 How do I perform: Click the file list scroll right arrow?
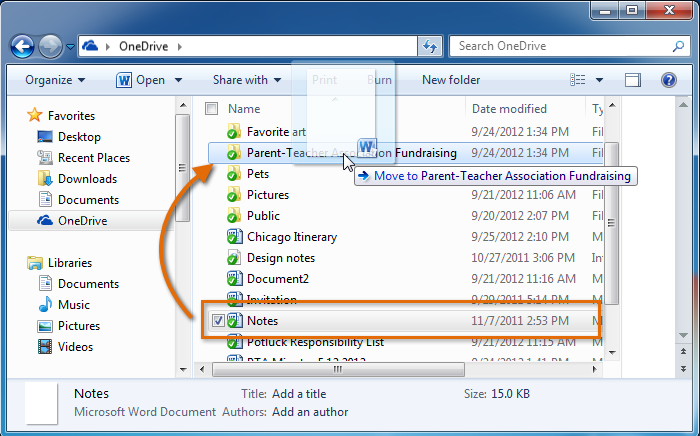(594, 369)
